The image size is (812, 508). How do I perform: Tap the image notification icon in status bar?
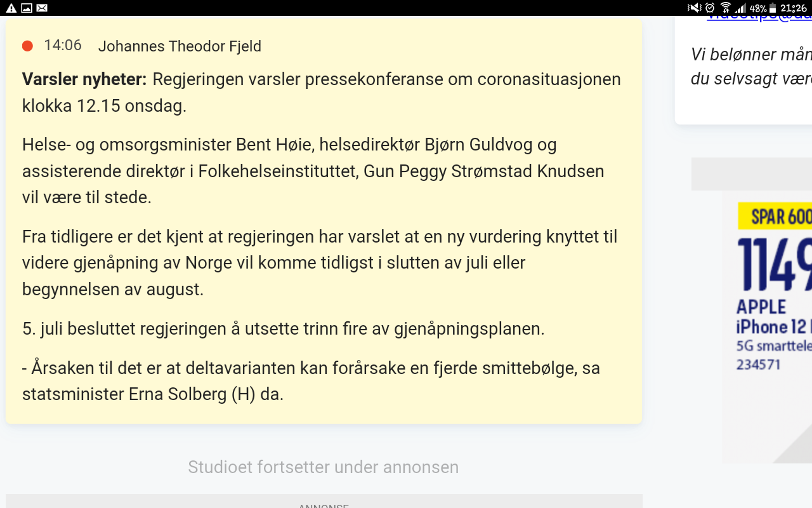point(27,8)
